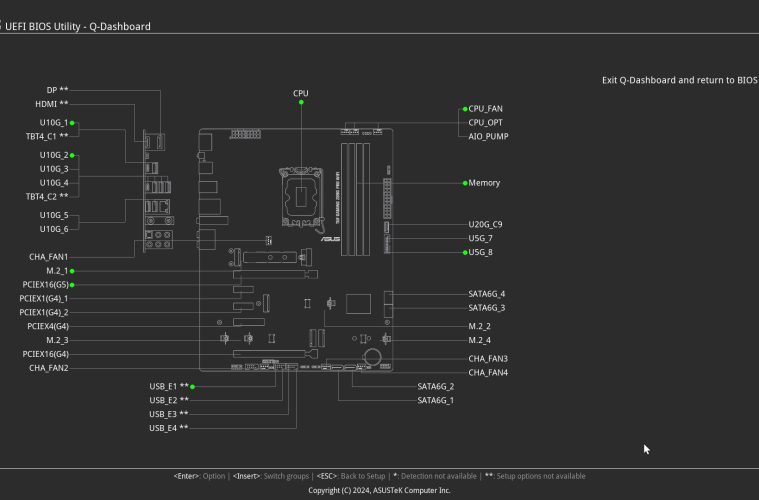Click the U10G_2 port label
Image resolution: width=759 pixels, height=500 pixels.
tap(54, 155)
